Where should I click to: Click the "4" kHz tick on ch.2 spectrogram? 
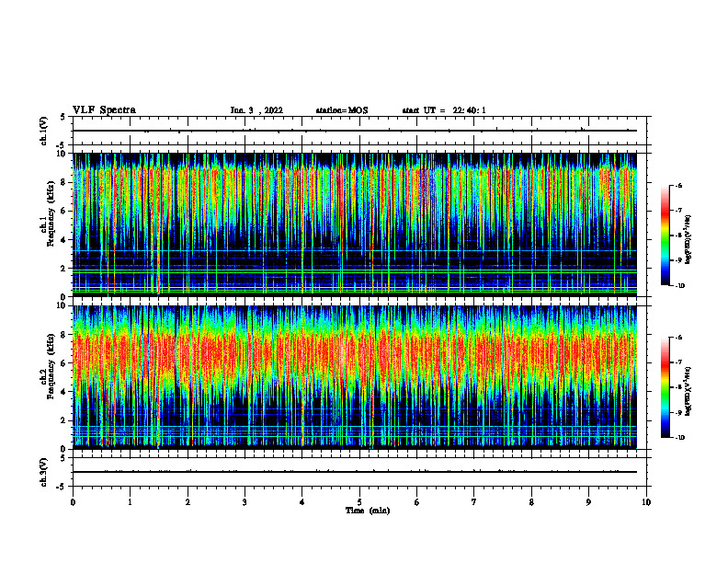[x=64, y=392]
